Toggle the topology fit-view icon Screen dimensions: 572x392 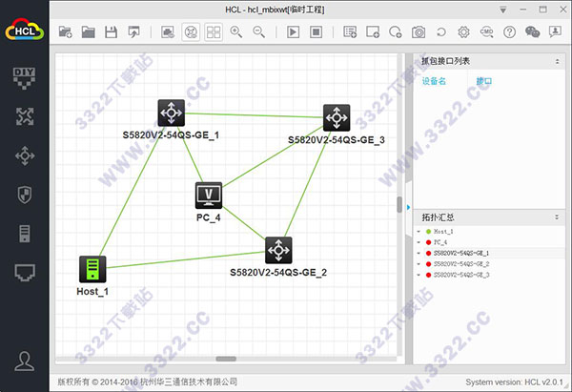click(x=191, y=32)
